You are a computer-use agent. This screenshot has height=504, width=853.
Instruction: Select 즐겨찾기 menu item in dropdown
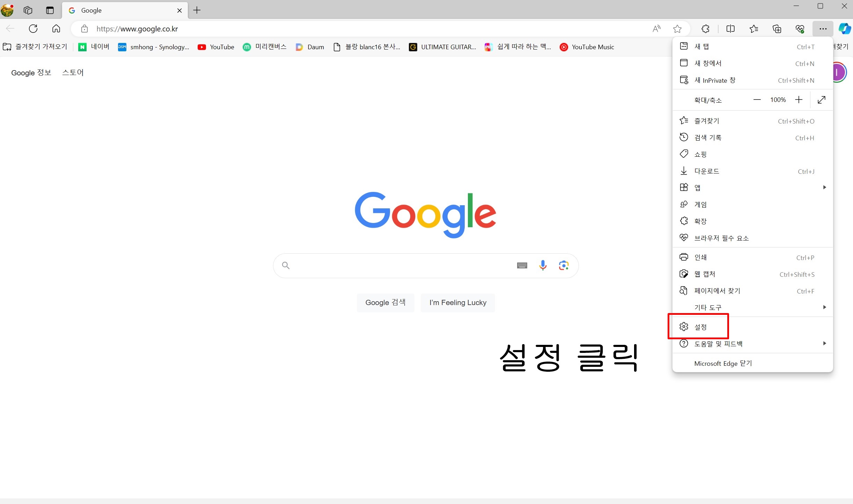point(752,121)
